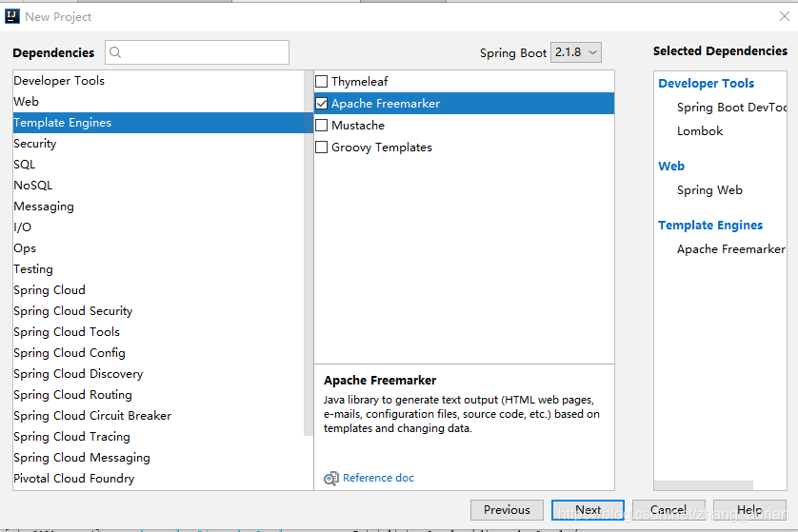The height and width of the screenshot is (532, 798).
Task: Click the selected dependencies horizontal scrollbar
Action: click(705, 485)
